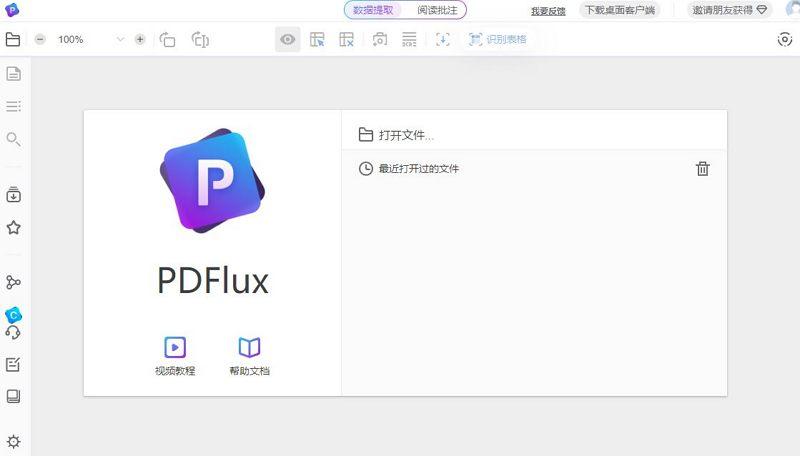Click the edit note icon in sidebar
Image resolution: width=800 pixels, height=456 pixels.
(x=13, y=364)
